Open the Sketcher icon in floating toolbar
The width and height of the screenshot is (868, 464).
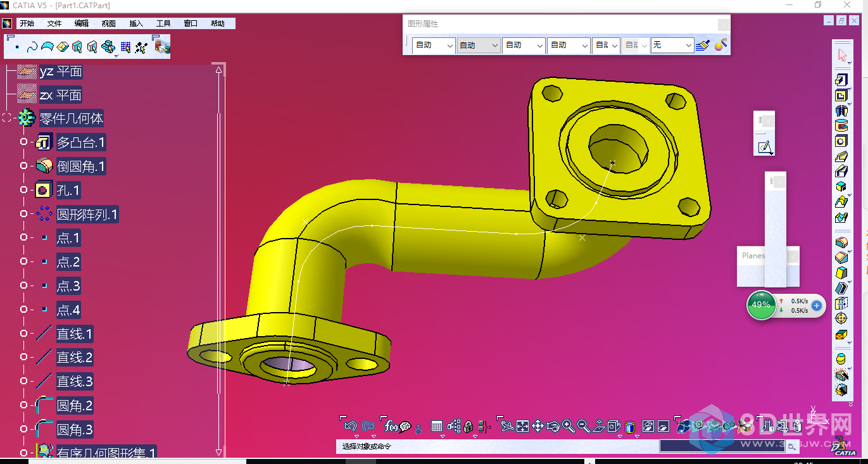click(x=764, y=147)
